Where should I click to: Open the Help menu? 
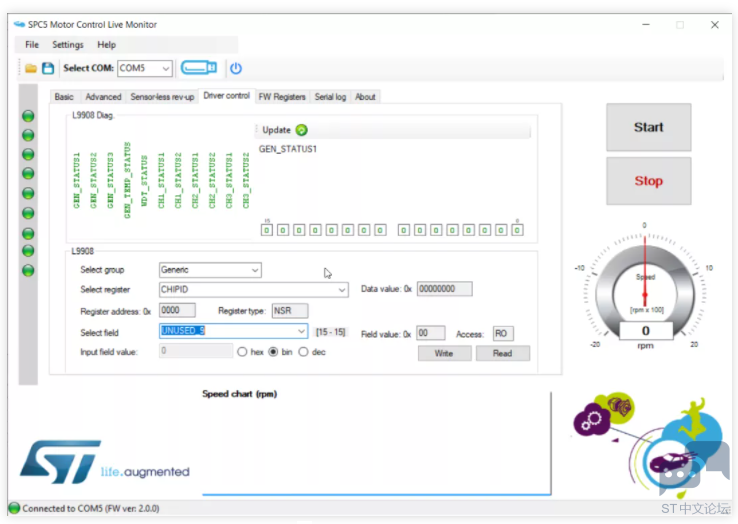click(106, 45)
